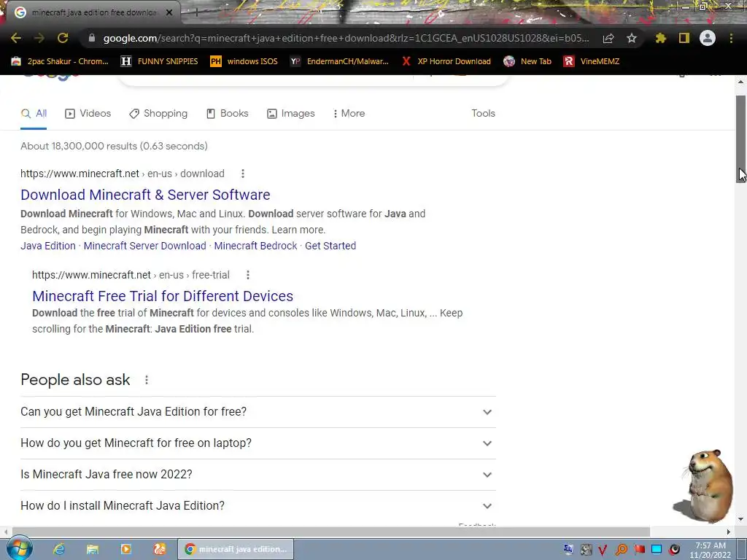
Task: Click the scroll-down arrow of the page scrollbar
Action: [x=741, y=519]
